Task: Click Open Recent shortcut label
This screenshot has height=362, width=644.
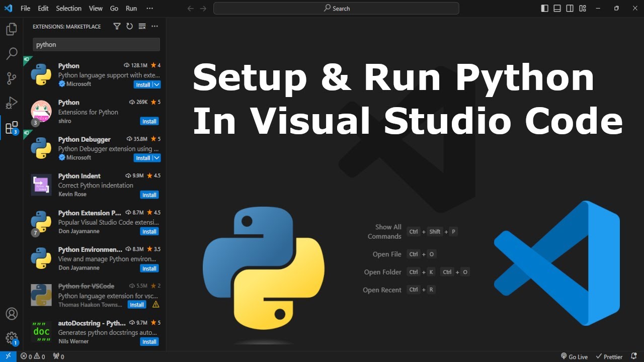Action: pos(382,290)
